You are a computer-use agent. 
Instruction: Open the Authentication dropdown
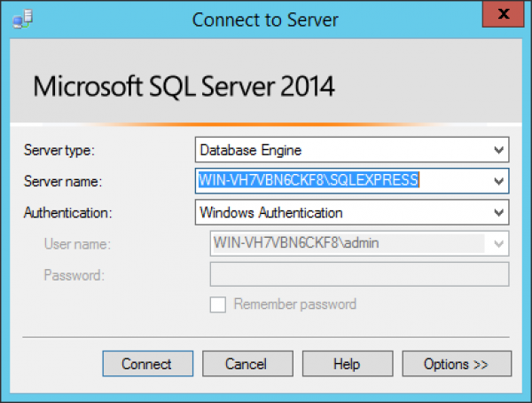point(352,213)
